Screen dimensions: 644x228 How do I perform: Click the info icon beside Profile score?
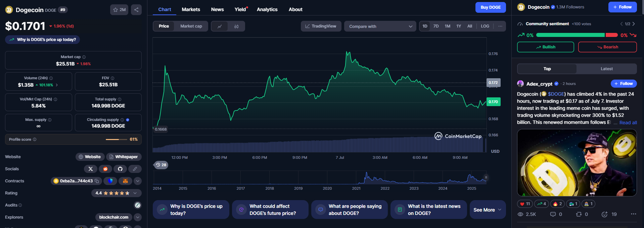tap(35, 139)
